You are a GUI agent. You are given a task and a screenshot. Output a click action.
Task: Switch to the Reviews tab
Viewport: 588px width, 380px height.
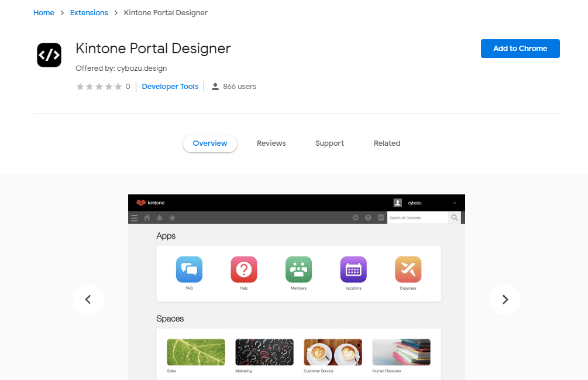point(271,143)
